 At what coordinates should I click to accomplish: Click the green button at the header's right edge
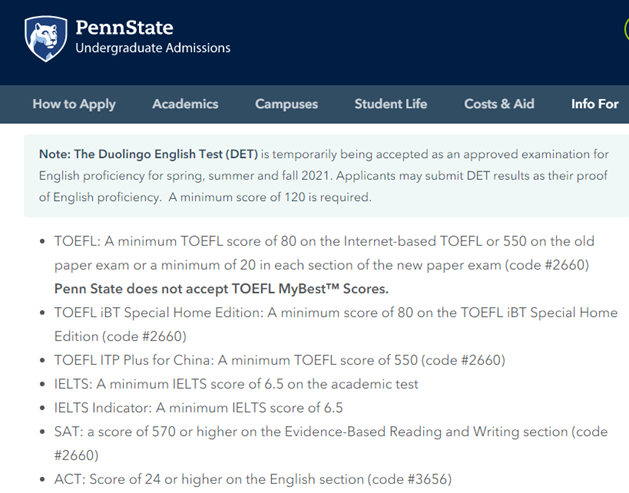(624, 27)
